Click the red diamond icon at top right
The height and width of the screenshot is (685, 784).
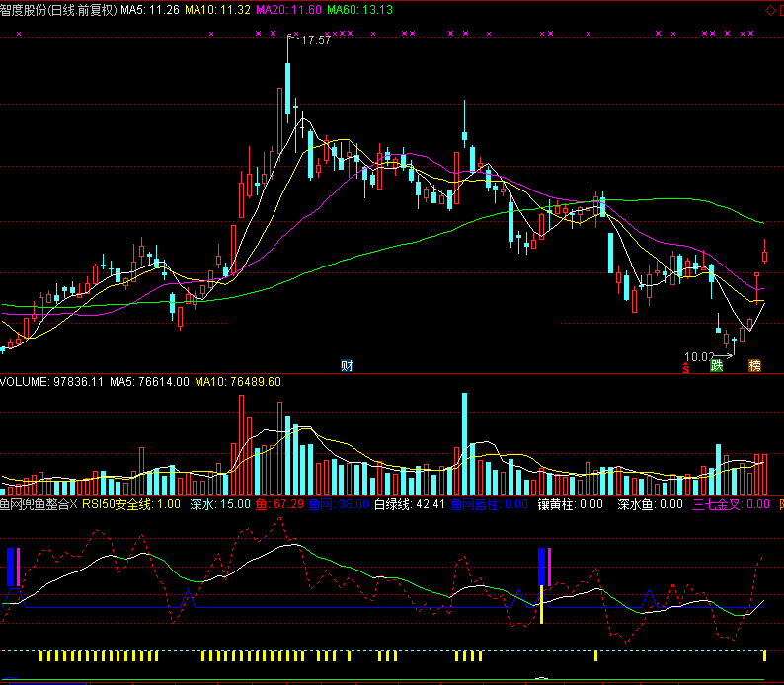coord(770,10)
